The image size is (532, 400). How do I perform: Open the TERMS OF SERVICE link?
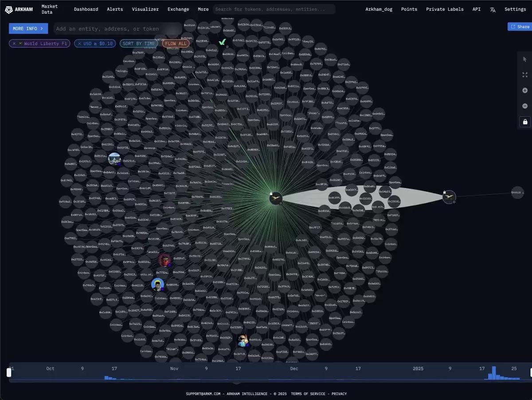[x=309, y=394]
